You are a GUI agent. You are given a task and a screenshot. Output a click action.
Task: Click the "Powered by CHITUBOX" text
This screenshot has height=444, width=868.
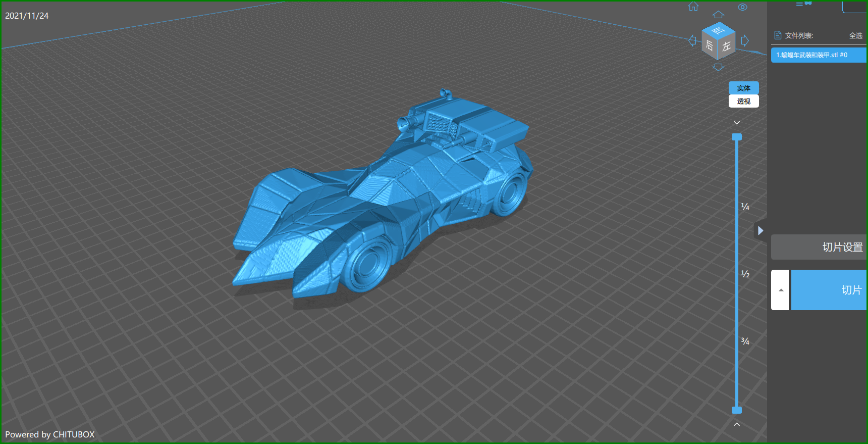pos(50,434)
